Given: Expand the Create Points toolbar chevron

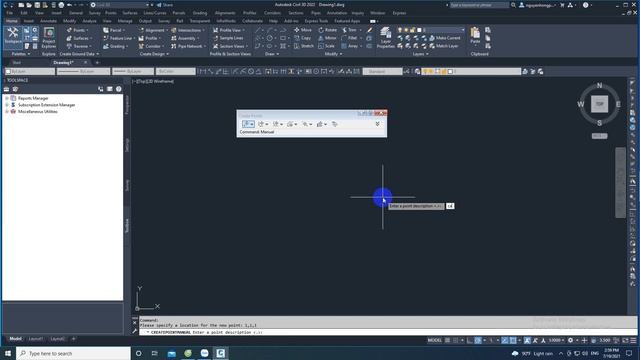Looking at the screenshot, I should (x=378, y=124).
